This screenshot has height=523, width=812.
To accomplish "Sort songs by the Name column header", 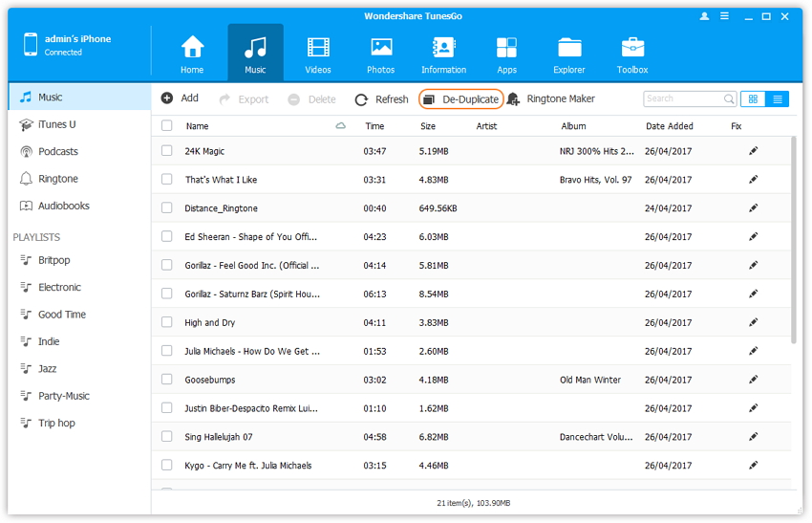I will point(197,126).
